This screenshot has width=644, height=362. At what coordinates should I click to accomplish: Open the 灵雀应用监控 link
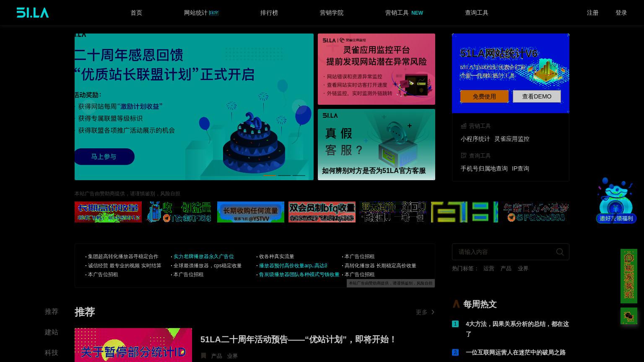tap(512, 139)
